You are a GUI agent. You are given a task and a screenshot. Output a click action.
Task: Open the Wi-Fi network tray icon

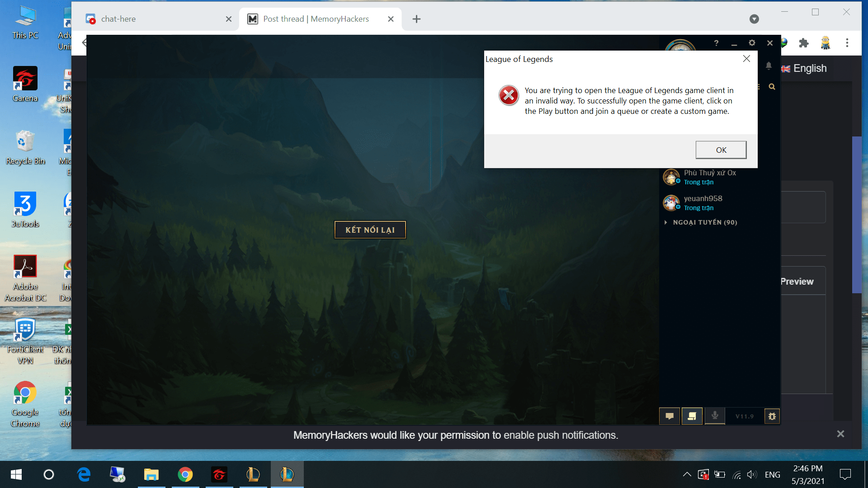736,474
